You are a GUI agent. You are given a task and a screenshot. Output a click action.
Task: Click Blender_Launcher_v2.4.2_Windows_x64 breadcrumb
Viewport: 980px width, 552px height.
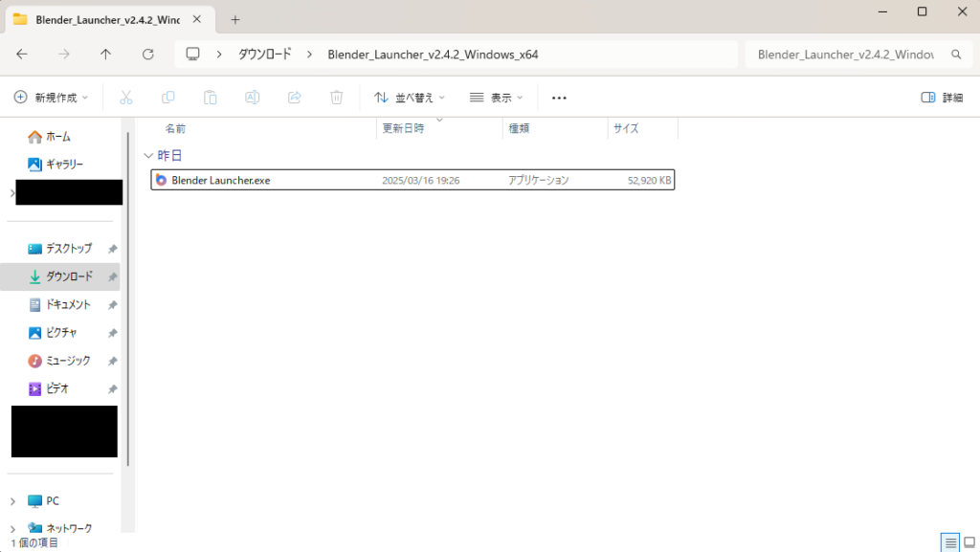pos(433,55)
